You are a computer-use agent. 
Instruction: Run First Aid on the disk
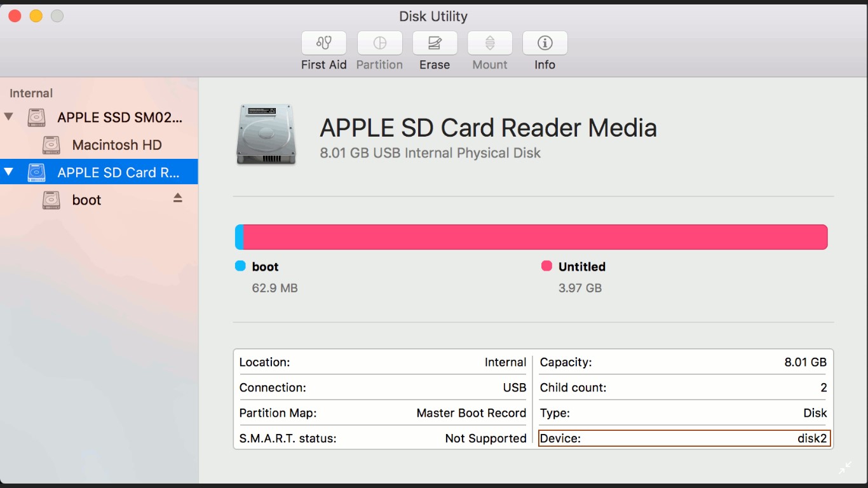click(x=324, y=43)
